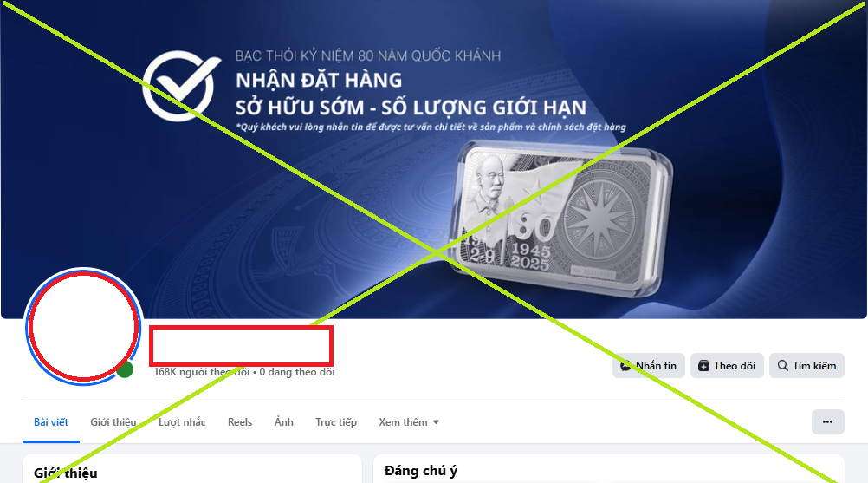Expand the Xem thêm dropdown
Image resolution: width=868 pixels, height=483 pixels.
click(x=409, y=422)
